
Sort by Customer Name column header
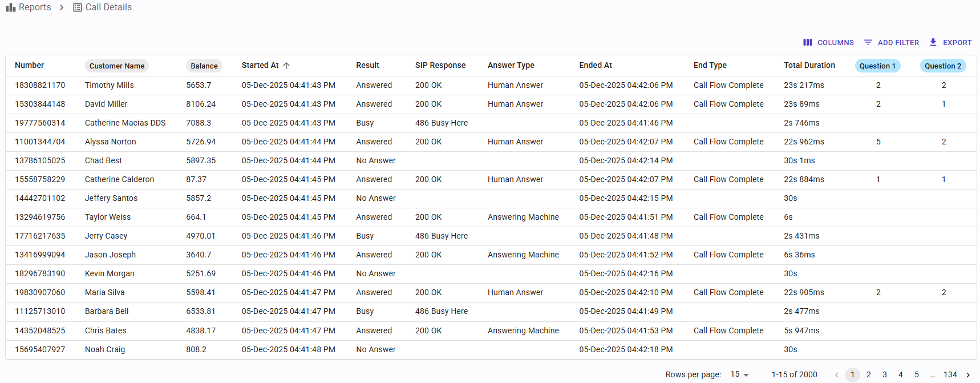tap(117, 66)
